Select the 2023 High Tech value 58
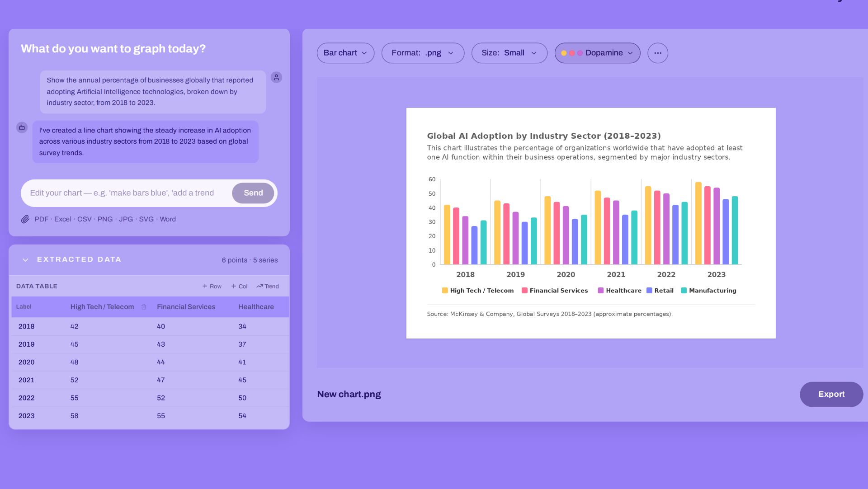Viewport: 868px width, 489px height. tap(75, 416)
